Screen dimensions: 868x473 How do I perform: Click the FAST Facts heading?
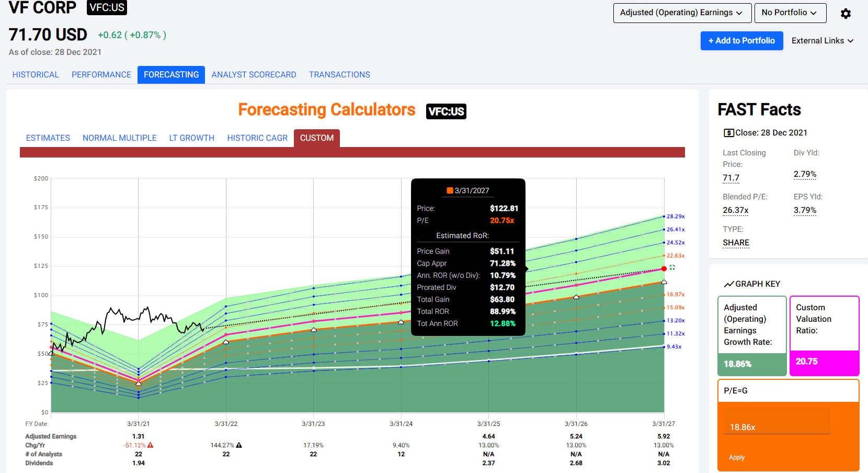(759, 109)
